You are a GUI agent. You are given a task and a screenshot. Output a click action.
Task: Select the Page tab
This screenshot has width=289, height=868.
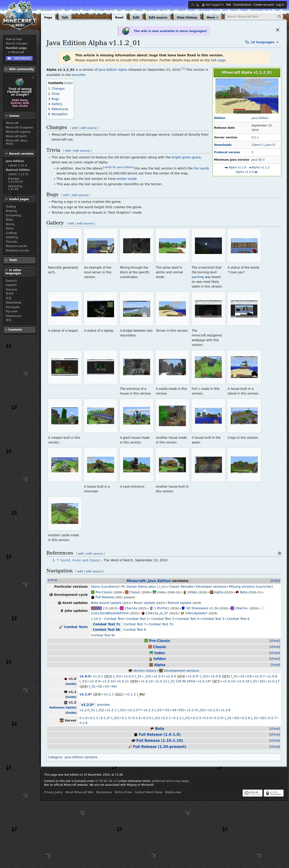pos(48,18)
